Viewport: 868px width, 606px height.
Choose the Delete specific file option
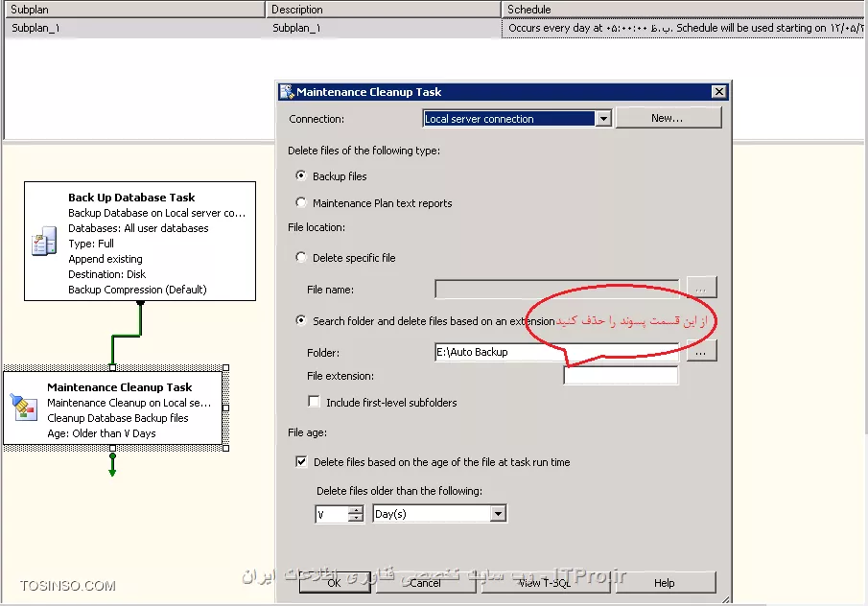[300, 257]
